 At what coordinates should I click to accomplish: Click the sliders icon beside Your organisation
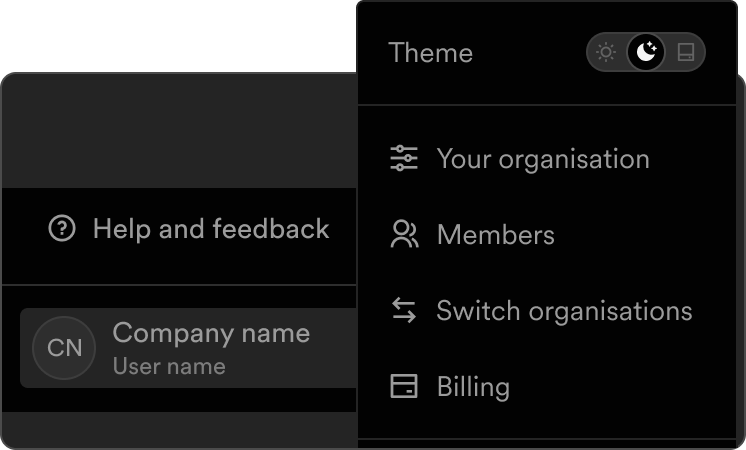(404, 159)
